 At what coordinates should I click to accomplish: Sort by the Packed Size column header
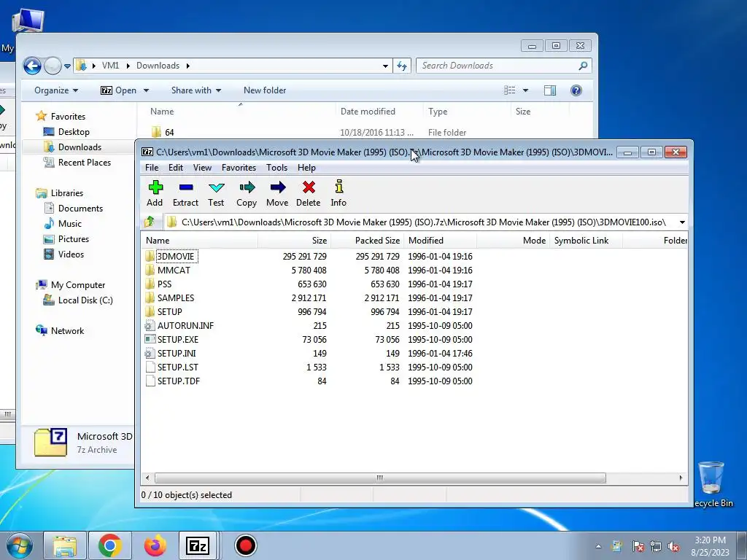click(368, 241)
